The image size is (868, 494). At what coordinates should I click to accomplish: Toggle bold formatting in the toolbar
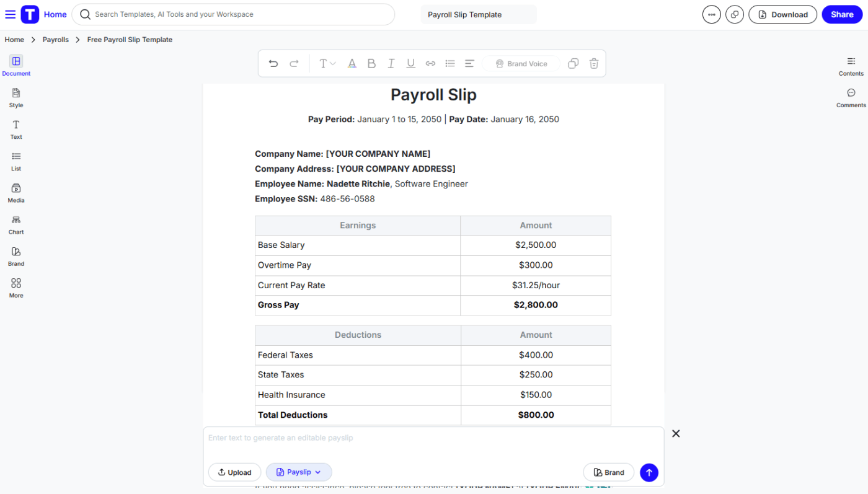click(371, 63)
